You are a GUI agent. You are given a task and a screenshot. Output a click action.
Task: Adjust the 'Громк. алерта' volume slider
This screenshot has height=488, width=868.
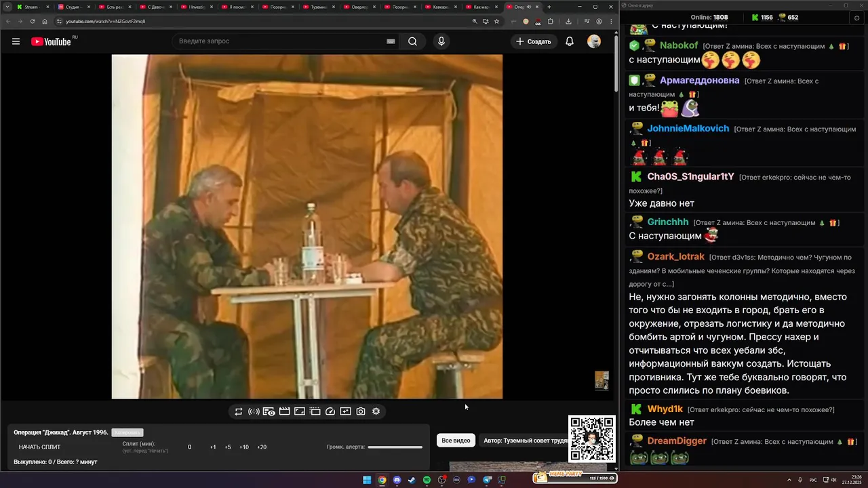[395, 447]
